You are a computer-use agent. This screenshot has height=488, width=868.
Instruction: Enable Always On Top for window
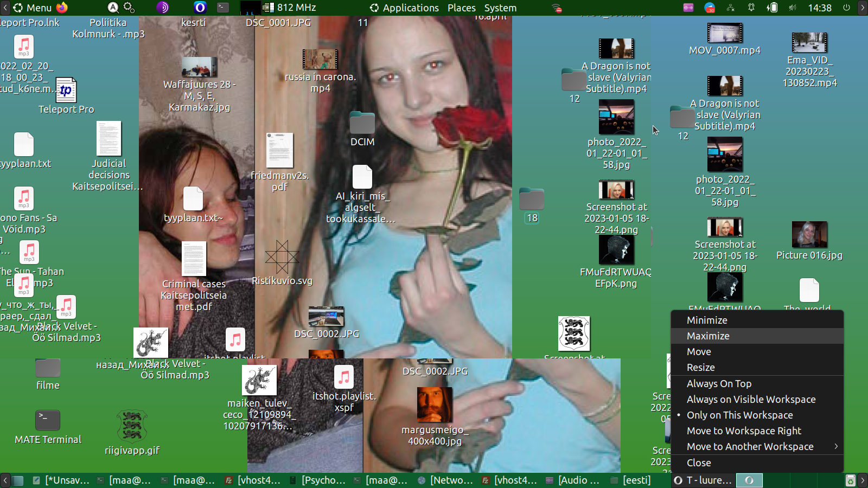pyautogui.click(x=719, y=384)
